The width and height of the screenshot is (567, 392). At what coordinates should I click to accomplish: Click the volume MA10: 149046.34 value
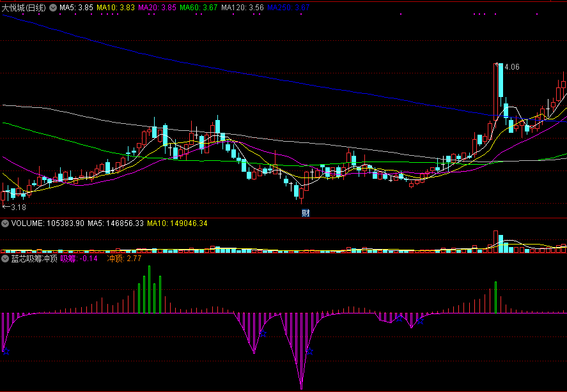177,223
